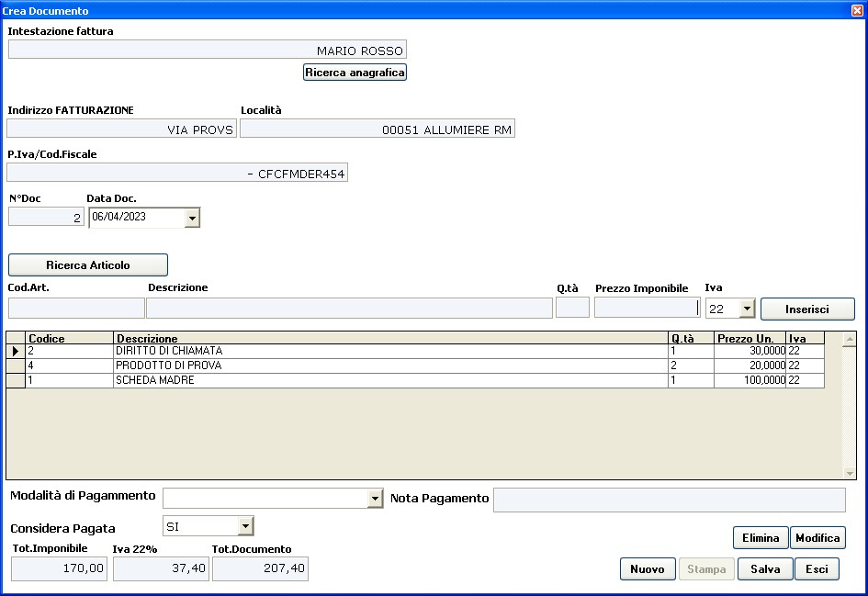
Task: Click quantity cell of PRODOTTO DI PROVA
Action: tap(692, 365)
